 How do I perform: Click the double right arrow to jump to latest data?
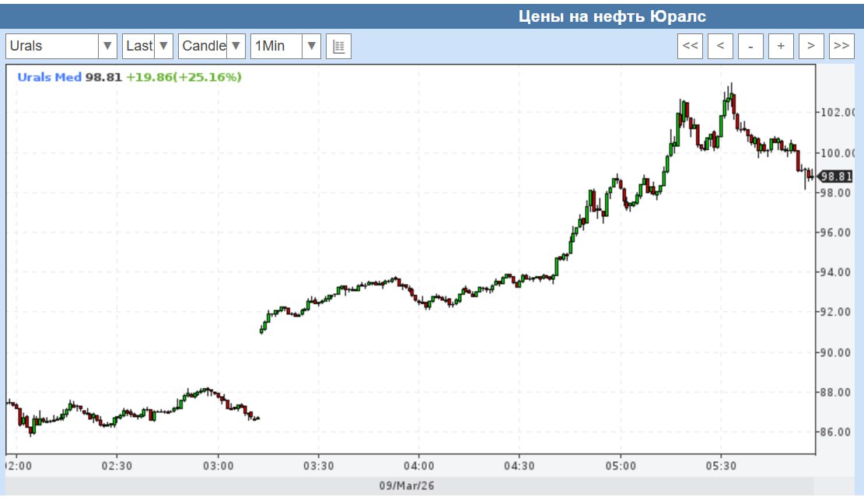tap(841, 46)
